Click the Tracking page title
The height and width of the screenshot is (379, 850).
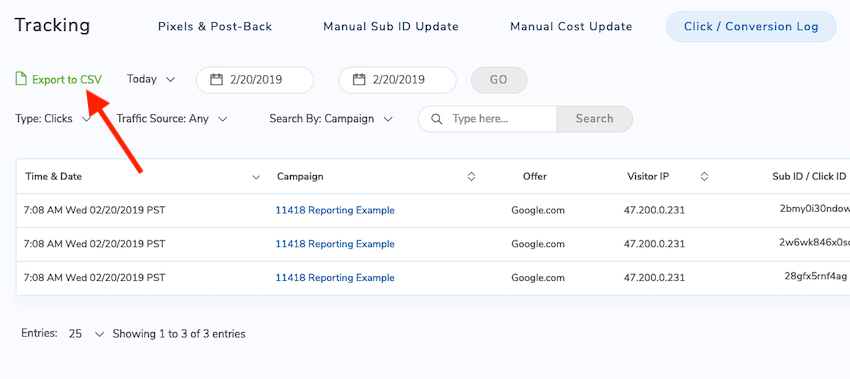tap(52, 25)
